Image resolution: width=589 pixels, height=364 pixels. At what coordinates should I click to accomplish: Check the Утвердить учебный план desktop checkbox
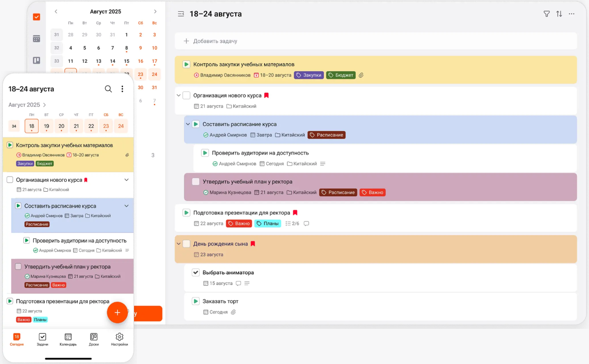[196, 182]
